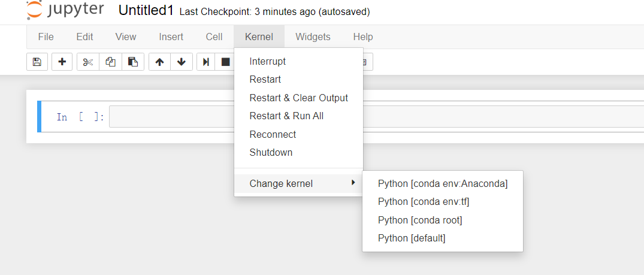Select the Python [conda root] kernel
Image resolution: width=644 pixels, height=275 pixels.
420,220
